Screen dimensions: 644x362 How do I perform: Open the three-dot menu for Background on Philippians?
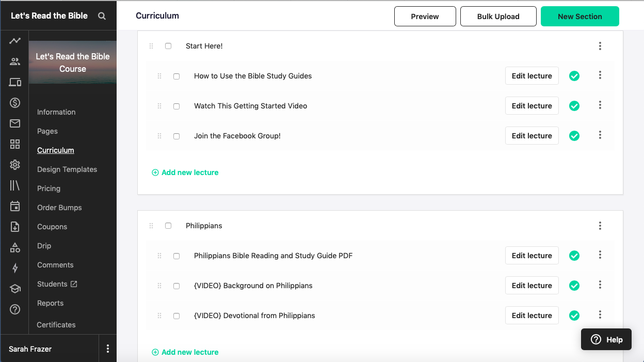point(600,285)
